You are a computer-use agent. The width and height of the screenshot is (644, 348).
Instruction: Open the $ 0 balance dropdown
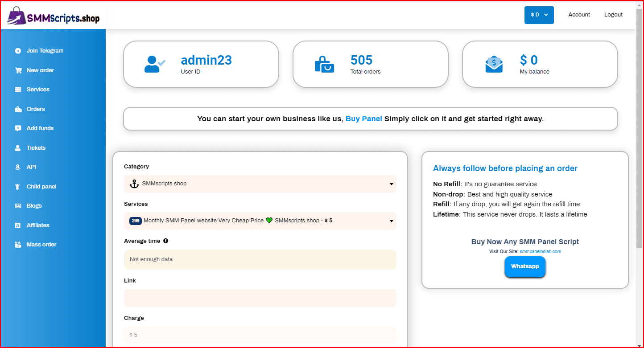(x=539, y=15)
